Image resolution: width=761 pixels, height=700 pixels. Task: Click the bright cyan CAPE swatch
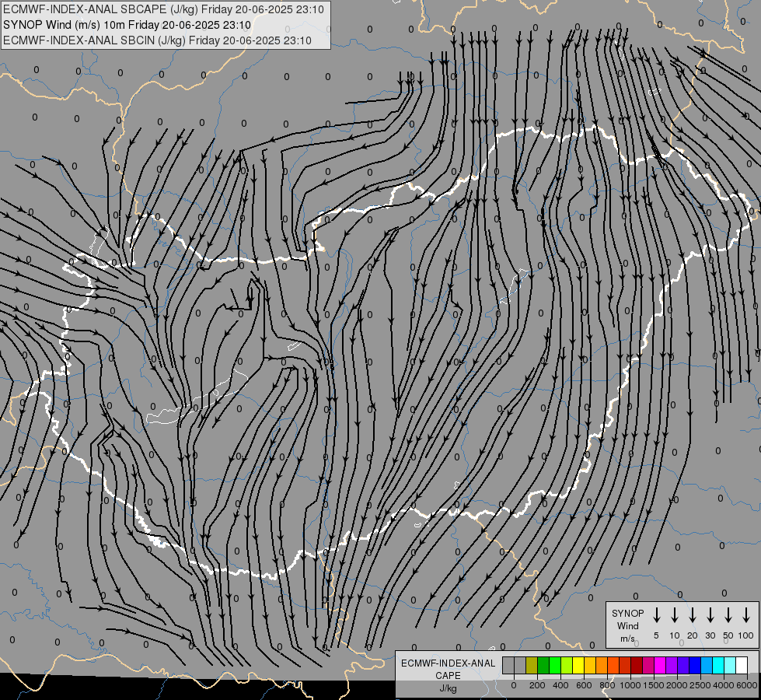click(x=718, y=665)
